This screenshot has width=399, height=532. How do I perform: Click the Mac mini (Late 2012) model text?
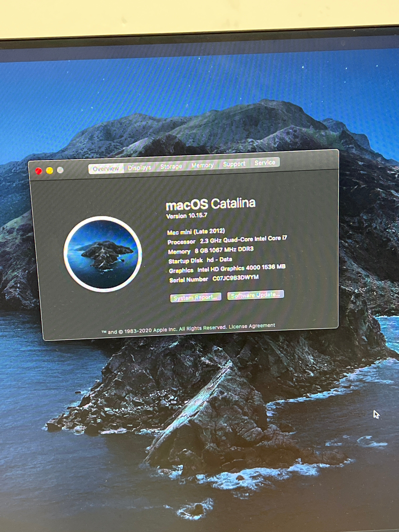[196, 232]
